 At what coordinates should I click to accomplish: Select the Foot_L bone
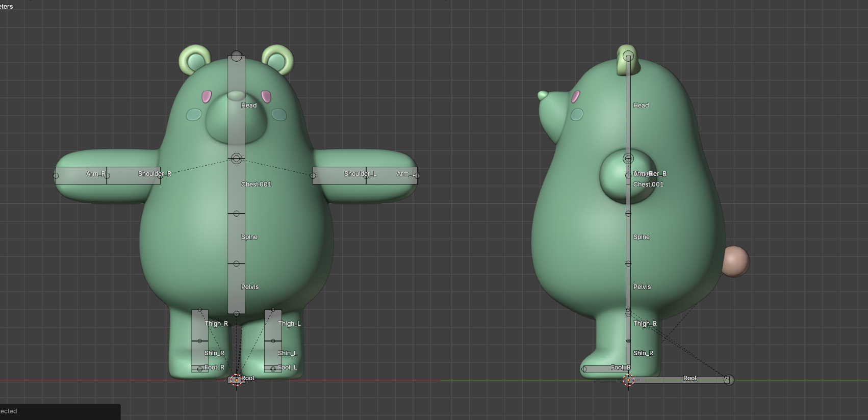pyautogui.click(x=273, y=369)
